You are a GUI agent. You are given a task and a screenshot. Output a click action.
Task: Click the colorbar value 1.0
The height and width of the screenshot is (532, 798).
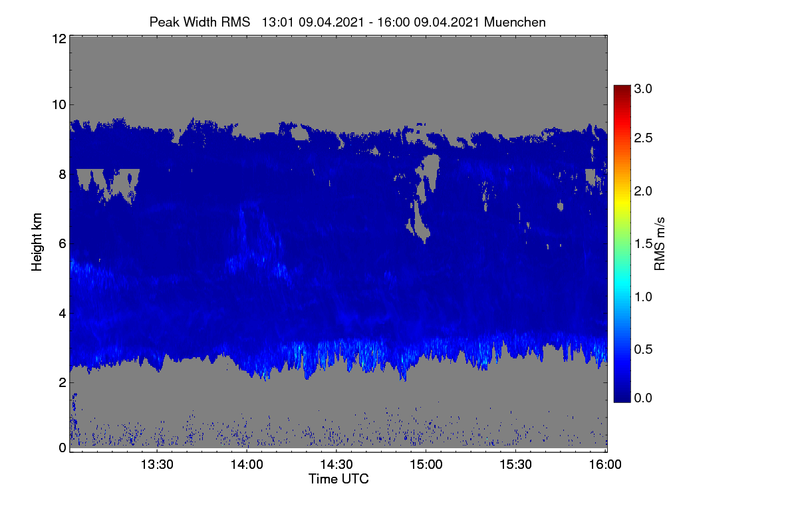point(644,296)
